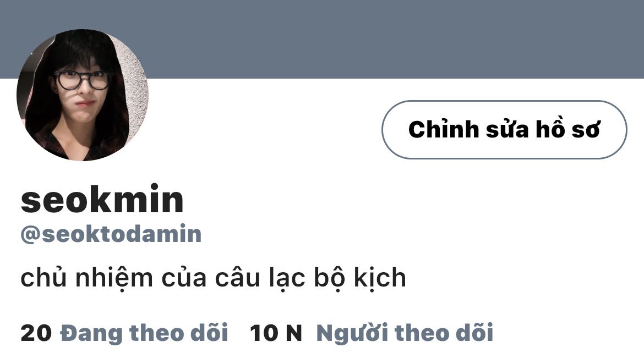Click the "@" symbol of the username
The width and height of the screenshot is (644, 364).
(x=30, y=235)
